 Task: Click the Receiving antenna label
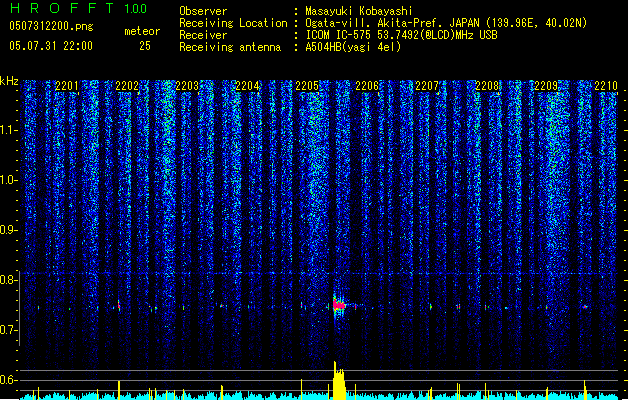230,47
